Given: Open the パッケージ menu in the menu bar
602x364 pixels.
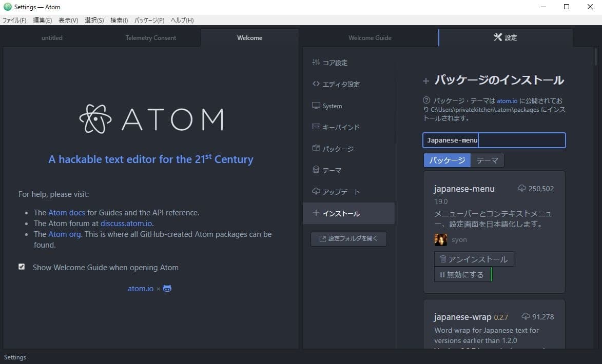Looking at the screenshot, I should (x=149, y=20).
